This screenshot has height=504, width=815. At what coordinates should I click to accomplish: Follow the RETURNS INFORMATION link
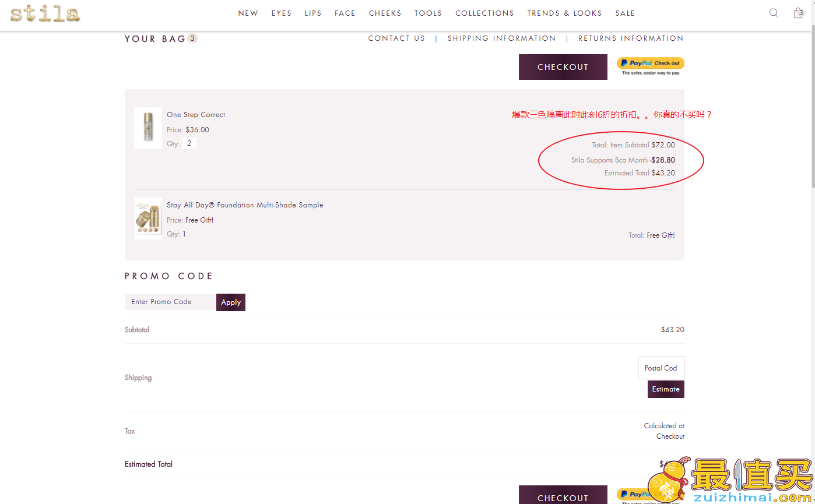pos(631,38)
